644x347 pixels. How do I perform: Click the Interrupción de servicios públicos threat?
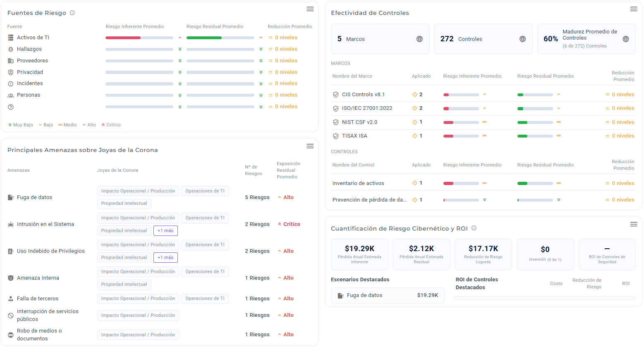(48, 315)
